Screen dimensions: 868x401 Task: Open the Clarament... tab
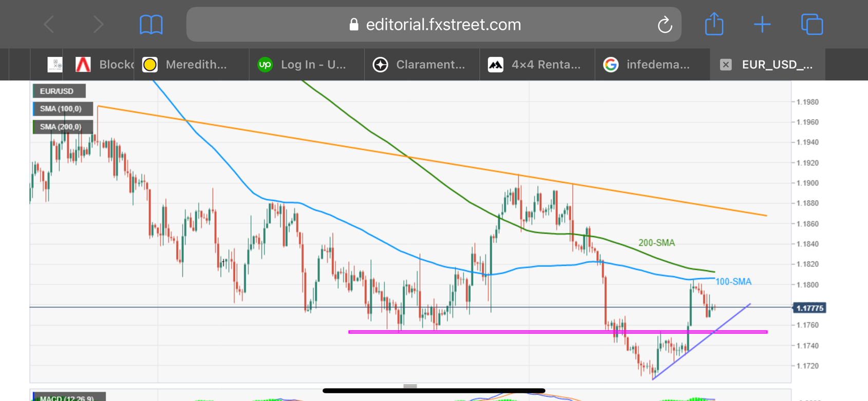tap(422, 65)
